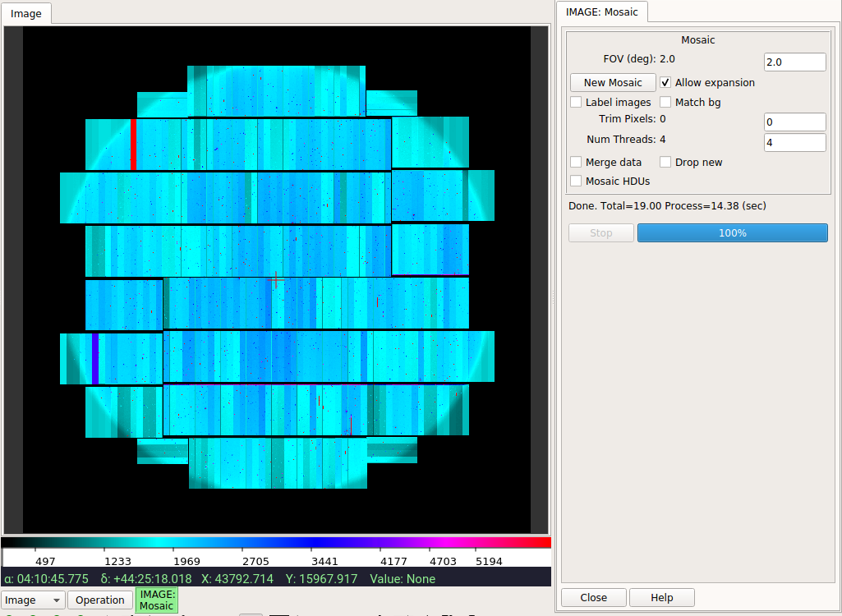Close the Mosaic plugin with Close
This screenshot has height=616, width=842.
click(593, 597)
